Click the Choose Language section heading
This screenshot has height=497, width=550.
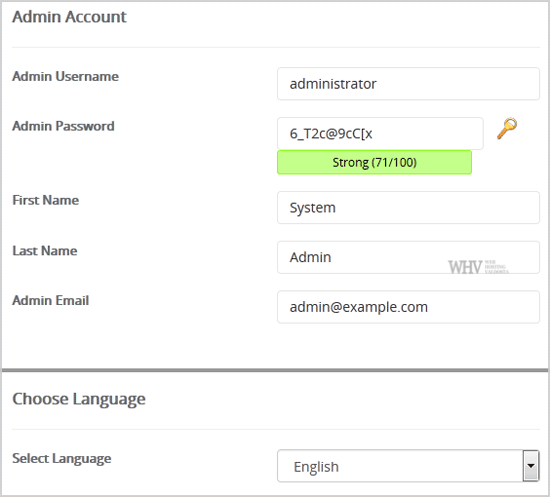79,399
